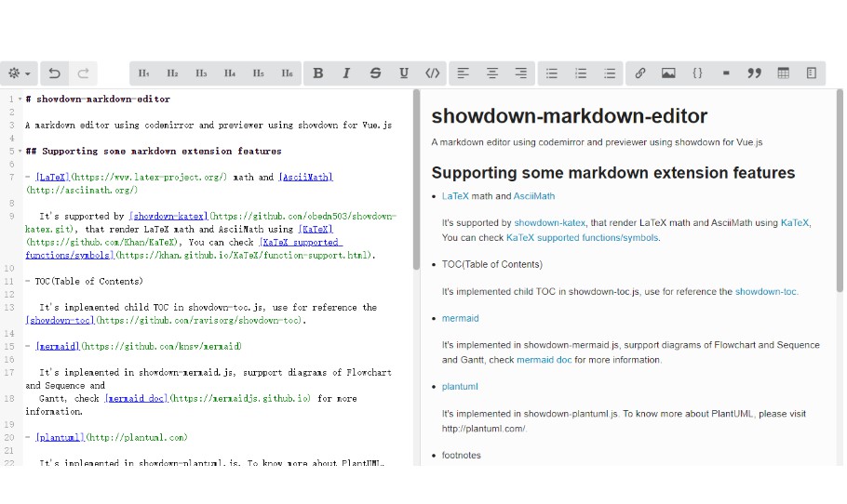Image resolution: width=847 pixels, height=504 pixels.
Task: Click the [showdown-toc] text in editor
Action: [60, 320]
